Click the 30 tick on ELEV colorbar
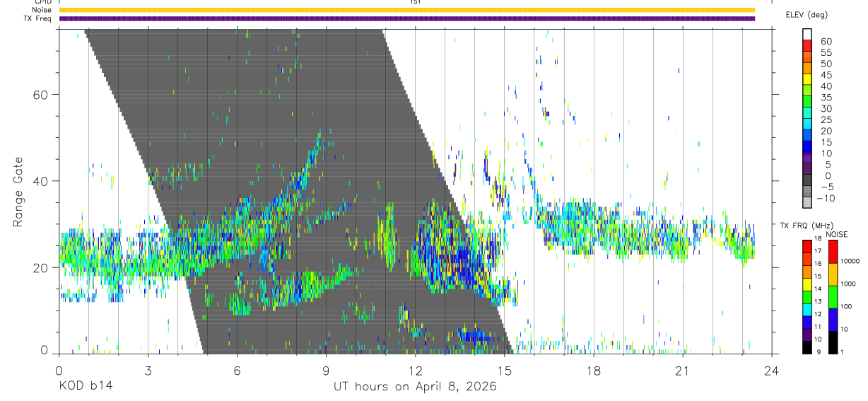 (826, 109)
